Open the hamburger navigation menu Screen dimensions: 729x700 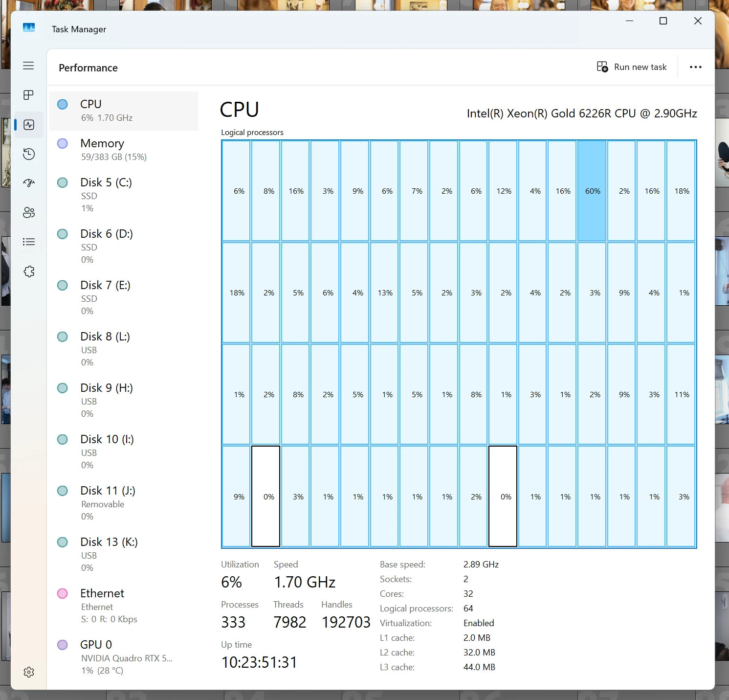(x=28, y=66)
